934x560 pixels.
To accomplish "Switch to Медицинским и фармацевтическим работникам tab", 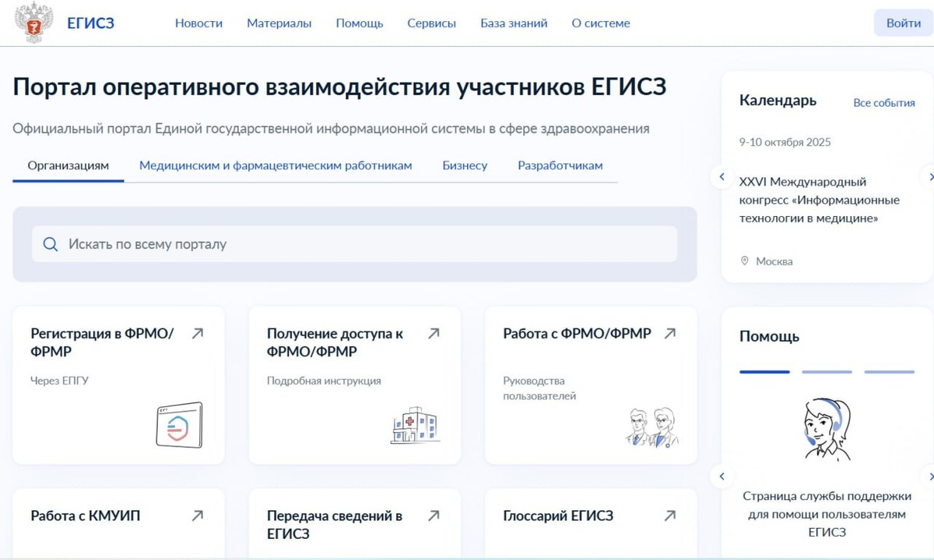I will 276,166.
